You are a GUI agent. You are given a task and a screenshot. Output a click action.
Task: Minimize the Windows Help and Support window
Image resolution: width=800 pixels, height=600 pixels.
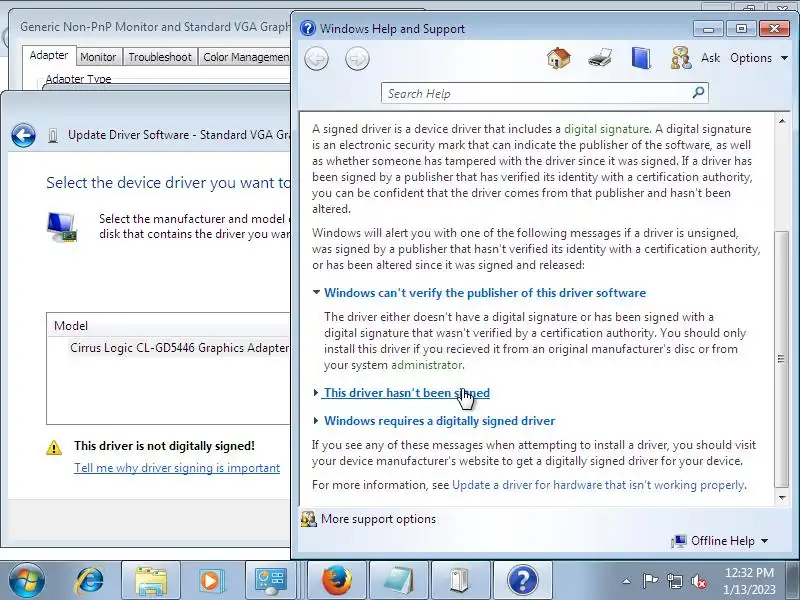pos(708,29)
